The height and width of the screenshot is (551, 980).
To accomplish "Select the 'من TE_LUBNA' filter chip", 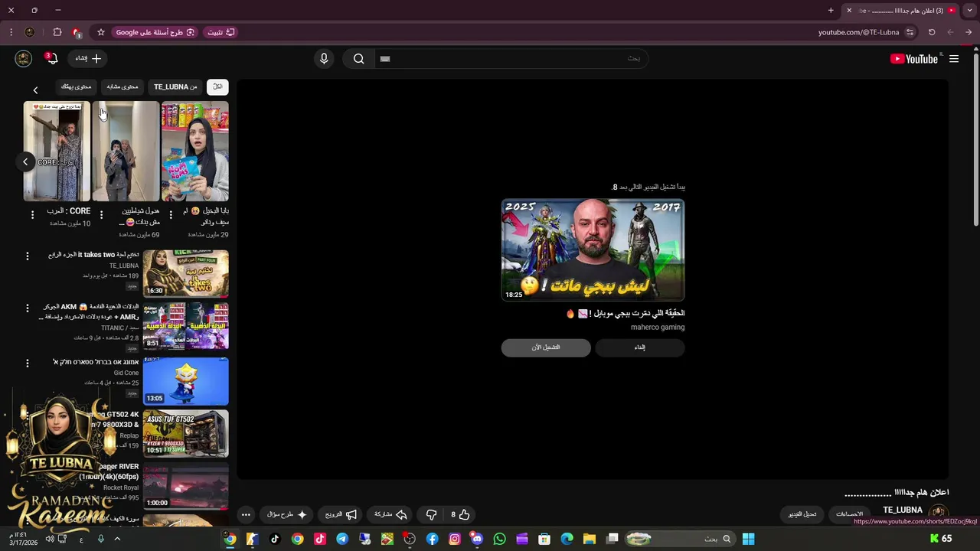I will [175, 86].
